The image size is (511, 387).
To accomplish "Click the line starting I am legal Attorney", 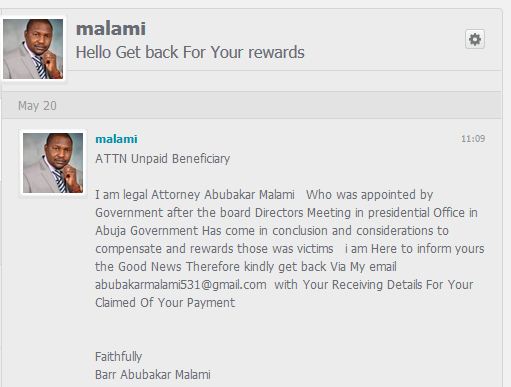I will (x=264, y=195).
